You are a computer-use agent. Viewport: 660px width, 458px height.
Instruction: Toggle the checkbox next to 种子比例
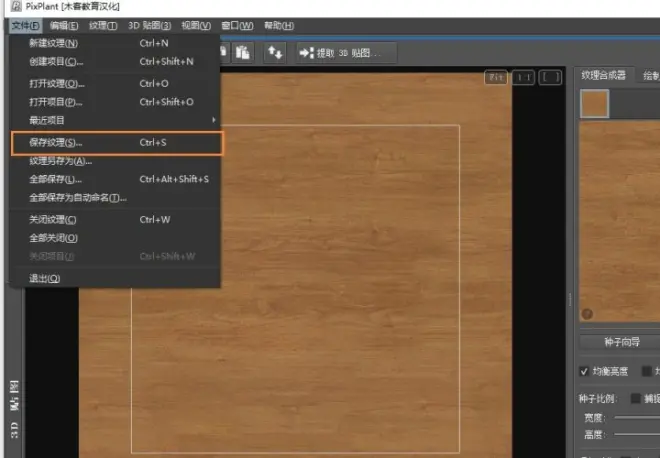tap(636, 398)
